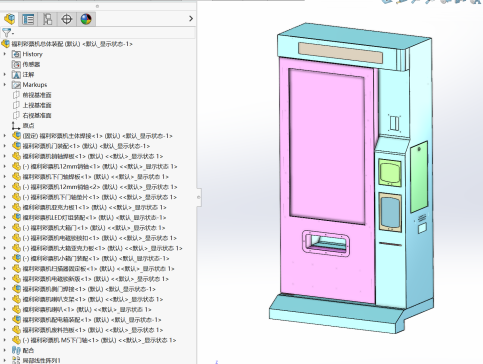Select the 传感器 sensors folder icon
Image resolution: width=483 pixels, height=364 pixels.
point(16,64)
